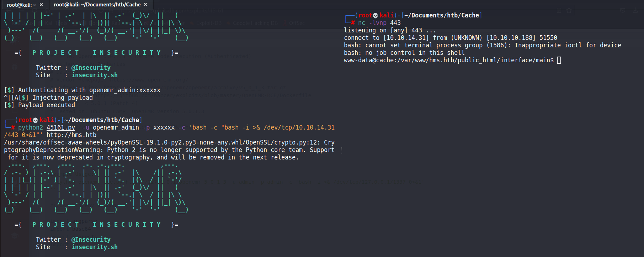Click the 'python2' command word
Image resolution: width=644 pixels, height=257 pixels.
point(31,127)
